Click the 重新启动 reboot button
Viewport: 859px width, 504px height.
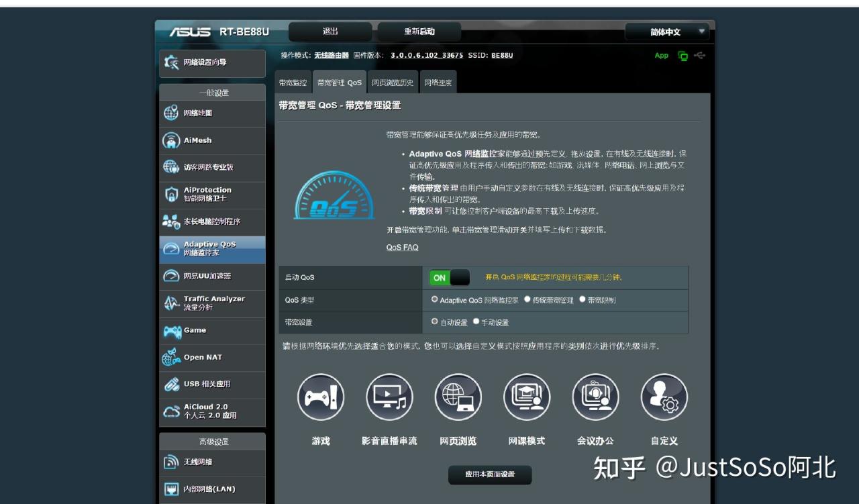pos(419,32)
